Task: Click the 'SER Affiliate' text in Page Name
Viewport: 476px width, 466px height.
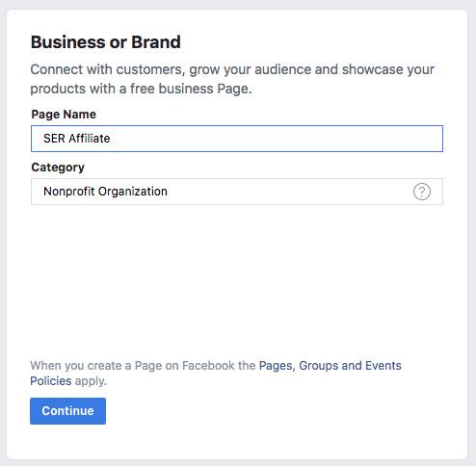Action: (77, 139)
